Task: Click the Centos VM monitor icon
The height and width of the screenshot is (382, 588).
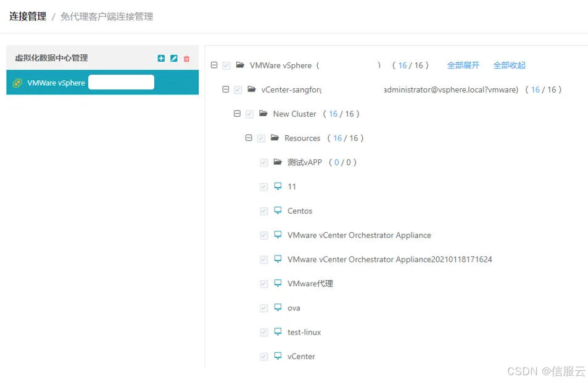Action: click(x=278, y=210)
